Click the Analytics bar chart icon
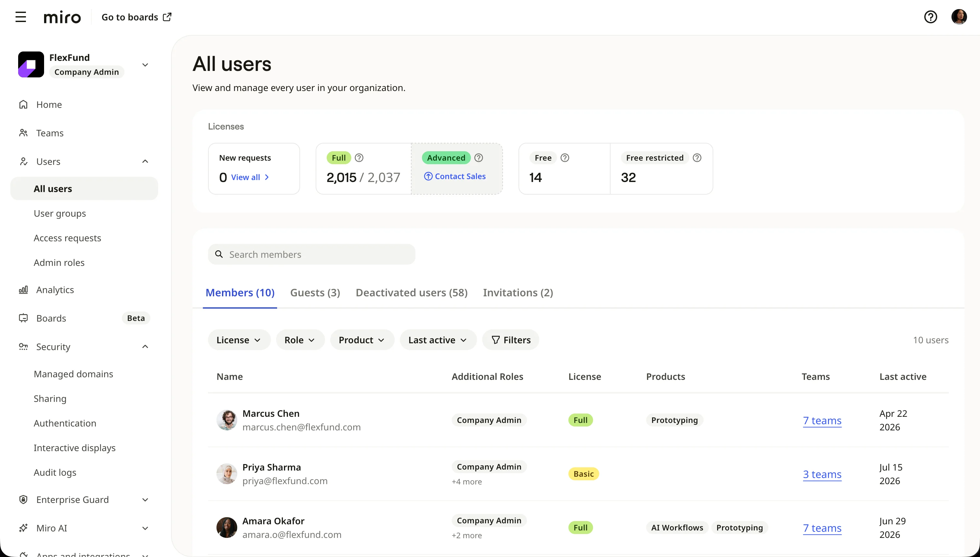Image resolution: width=980 pixels, height=557 pixels. click(23, 290)
